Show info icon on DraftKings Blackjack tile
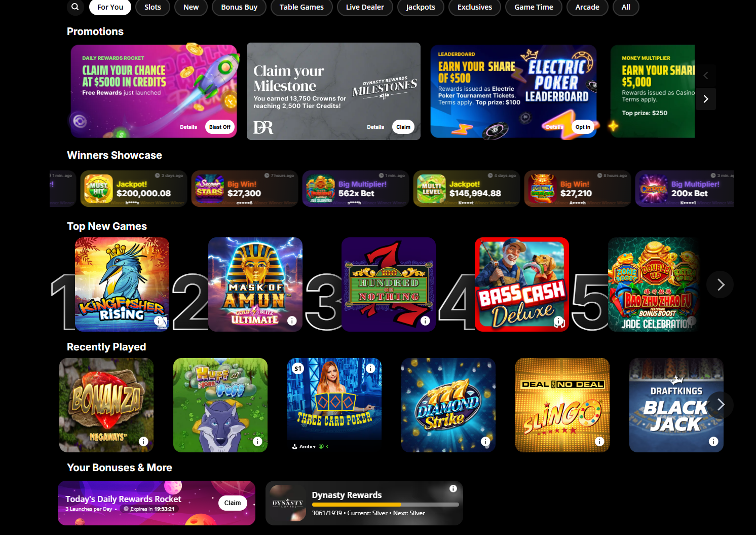 pyautogui.click(x=713, y=441)
